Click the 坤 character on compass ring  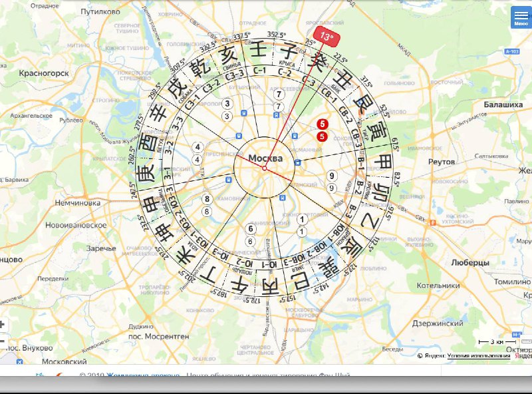[164, 233]
